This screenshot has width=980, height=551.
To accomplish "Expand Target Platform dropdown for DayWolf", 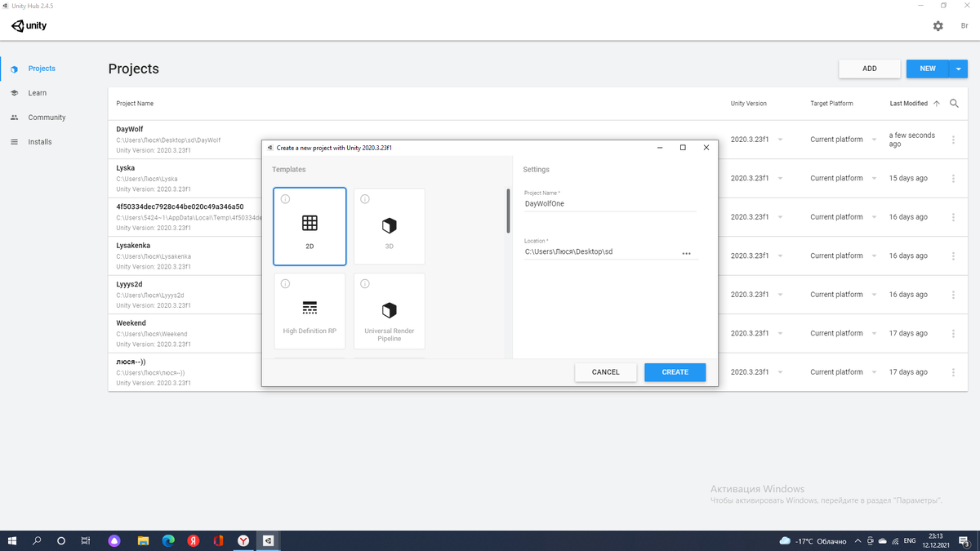I will (x=875, y=140).
